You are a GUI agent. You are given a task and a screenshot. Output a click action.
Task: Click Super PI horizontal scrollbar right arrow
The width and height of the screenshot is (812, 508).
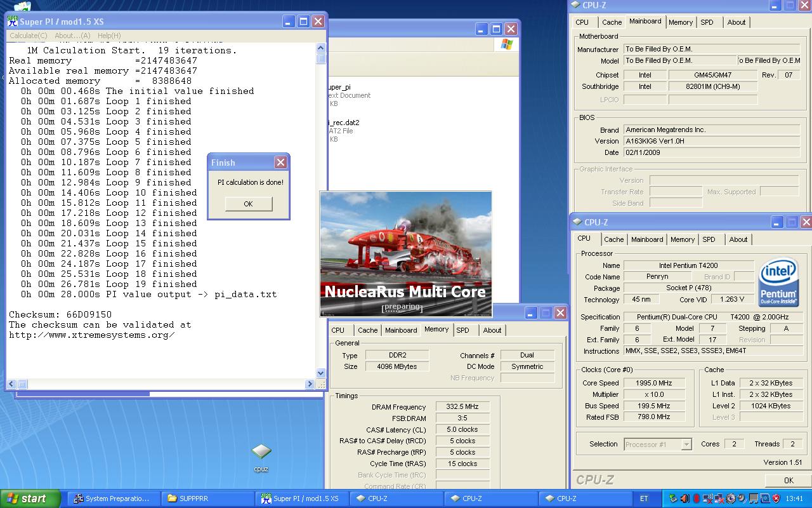point(310,384)
